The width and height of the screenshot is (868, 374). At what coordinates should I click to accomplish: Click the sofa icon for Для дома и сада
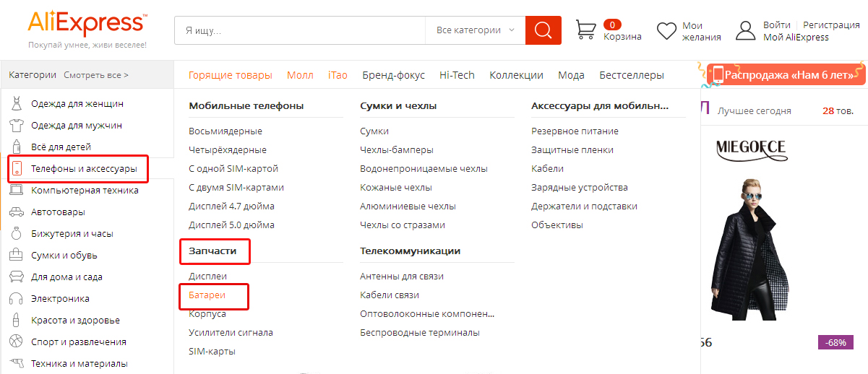[x=16, y=277]
